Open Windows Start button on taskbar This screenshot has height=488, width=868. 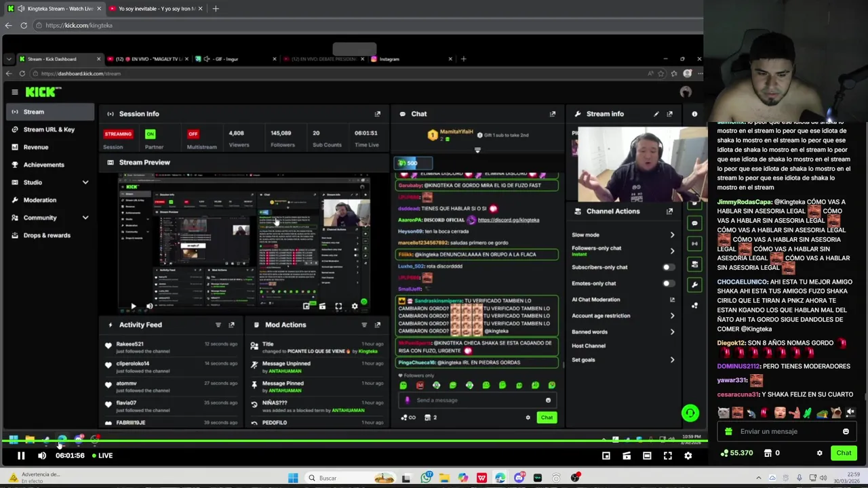point(293,478)
